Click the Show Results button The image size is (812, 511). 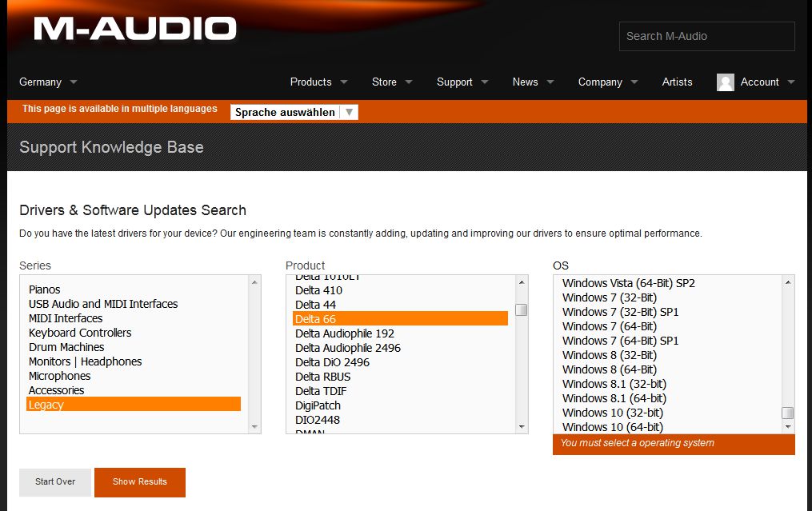tap(140, 482)
